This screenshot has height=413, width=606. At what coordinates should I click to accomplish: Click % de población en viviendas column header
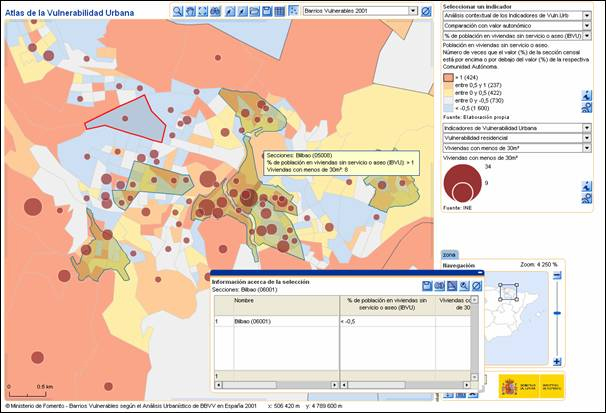click(388, 306)
